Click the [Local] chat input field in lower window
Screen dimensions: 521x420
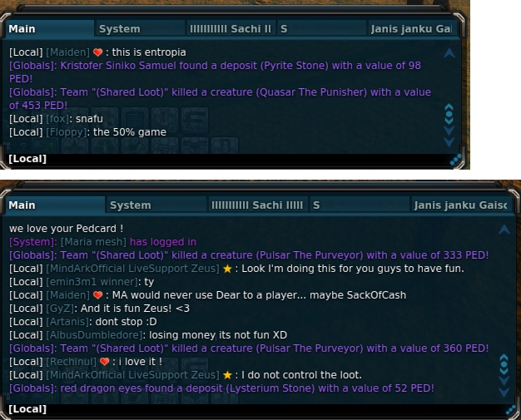256,409
